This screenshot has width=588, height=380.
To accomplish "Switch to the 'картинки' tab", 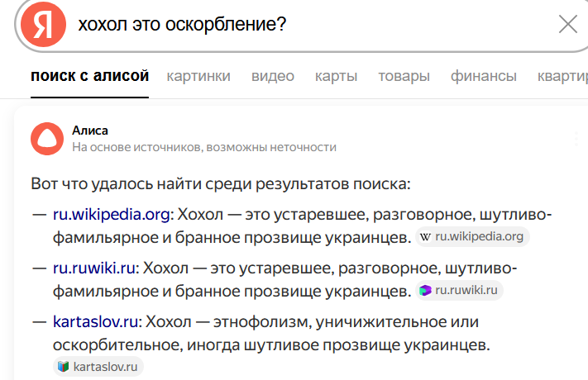I will tap(198, 77).
